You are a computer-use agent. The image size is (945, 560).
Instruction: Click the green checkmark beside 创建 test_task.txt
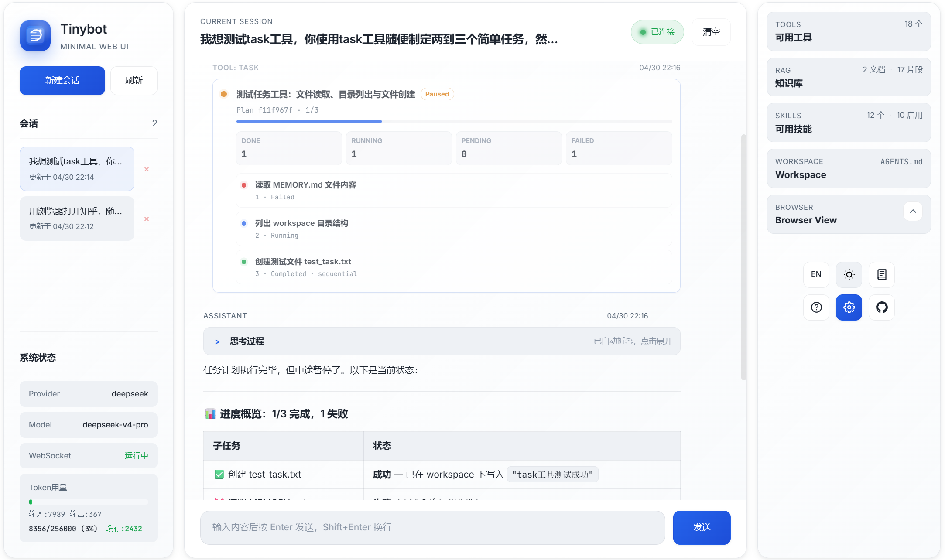219,475
